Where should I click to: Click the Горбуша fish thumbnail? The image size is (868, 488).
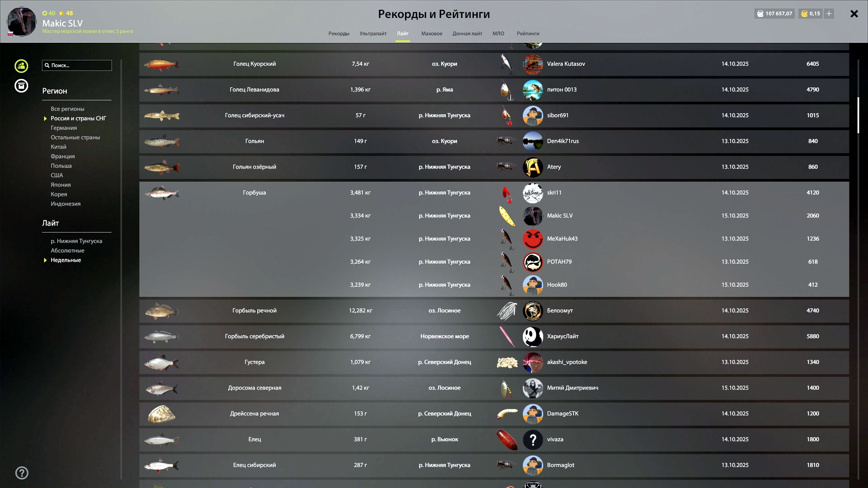[162, 193]
